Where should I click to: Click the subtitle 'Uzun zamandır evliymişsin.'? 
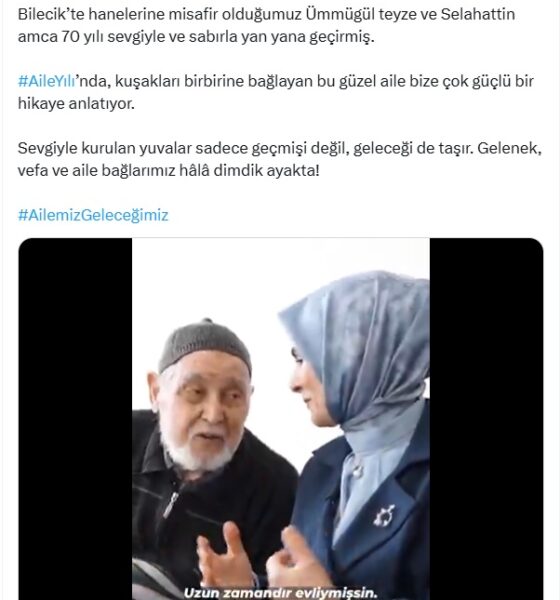(x=281, y=593)
